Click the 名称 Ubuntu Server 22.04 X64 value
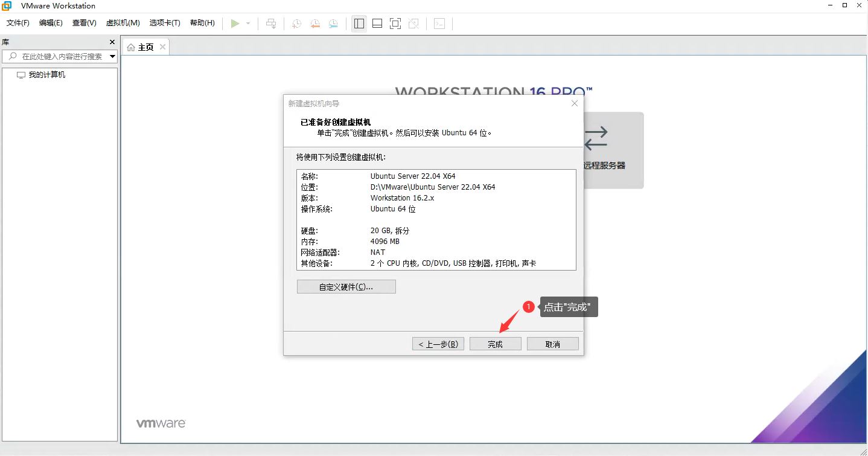 coord(413,176)
